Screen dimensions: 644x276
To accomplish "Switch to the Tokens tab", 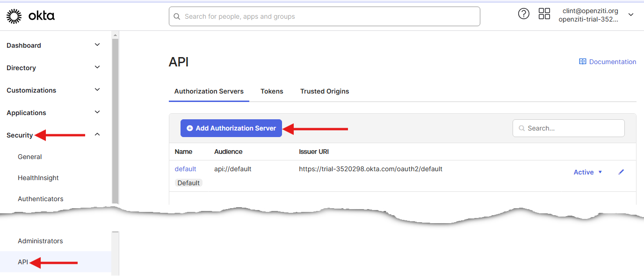I will tap(272, 91).
